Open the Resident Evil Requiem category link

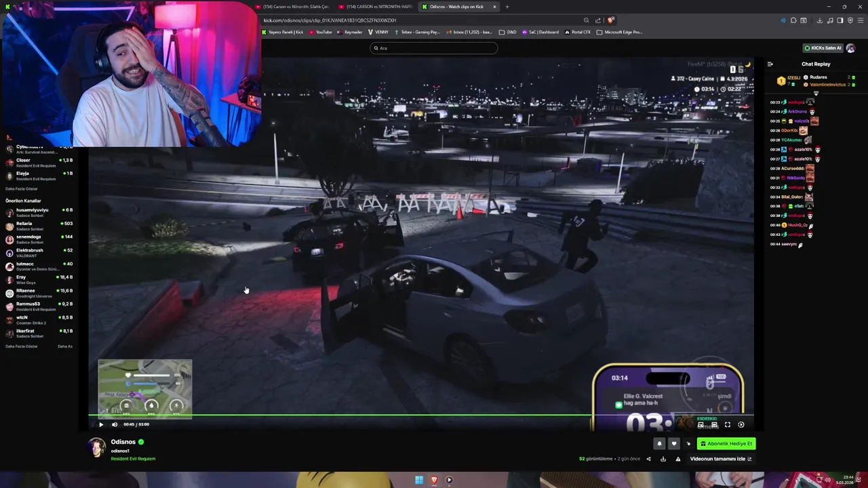133,459
